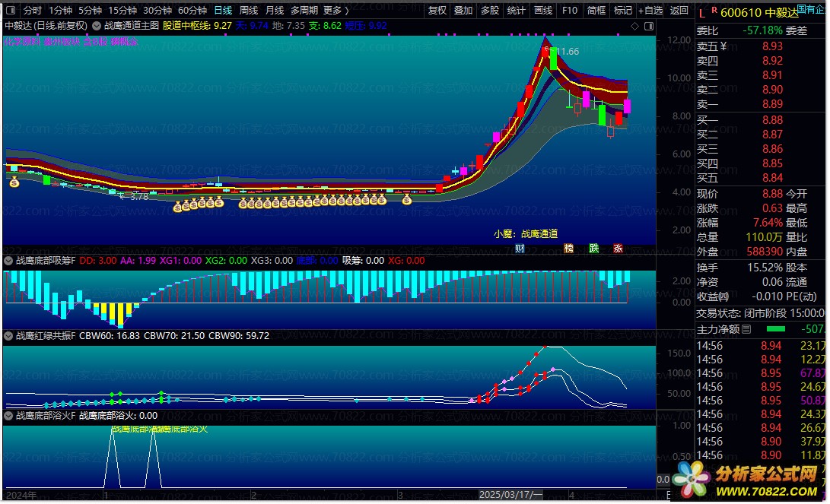Click the ¥ icon next to 卖五
This screenshot has height=504, width=830.
(723, 46)
